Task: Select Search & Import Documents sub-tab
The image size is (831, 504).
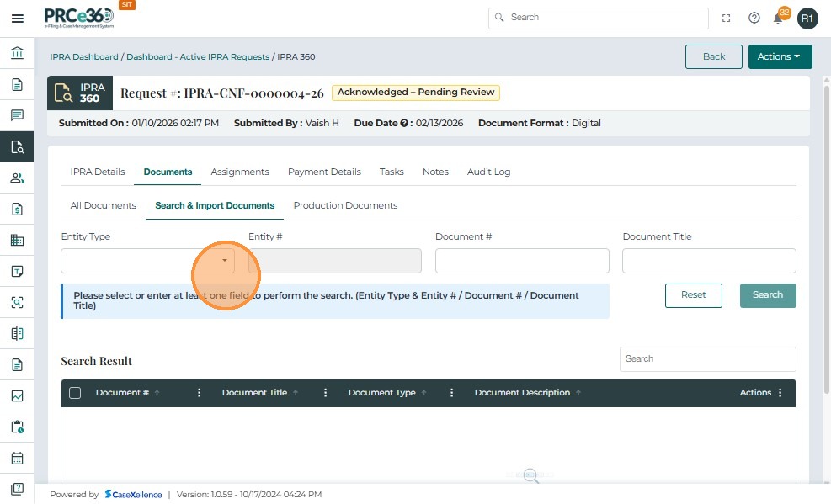Action: (x=215, y=205)
